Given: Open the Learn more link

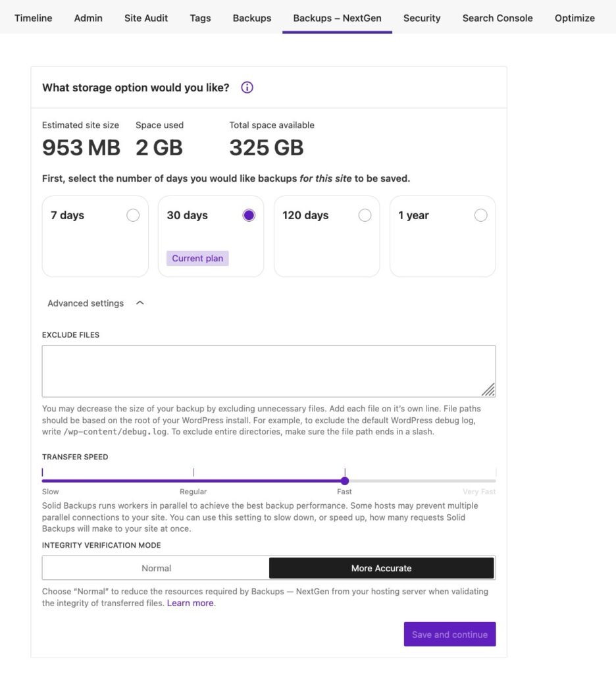Looking at the screenshot, I should point(190,603).
